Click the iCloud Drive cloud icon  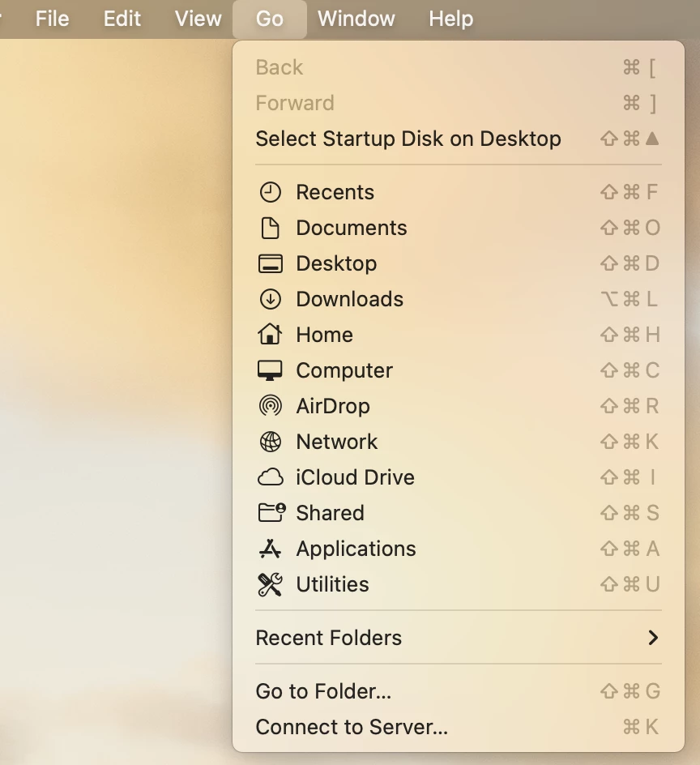pyautogui.click(x=270, y=477)
